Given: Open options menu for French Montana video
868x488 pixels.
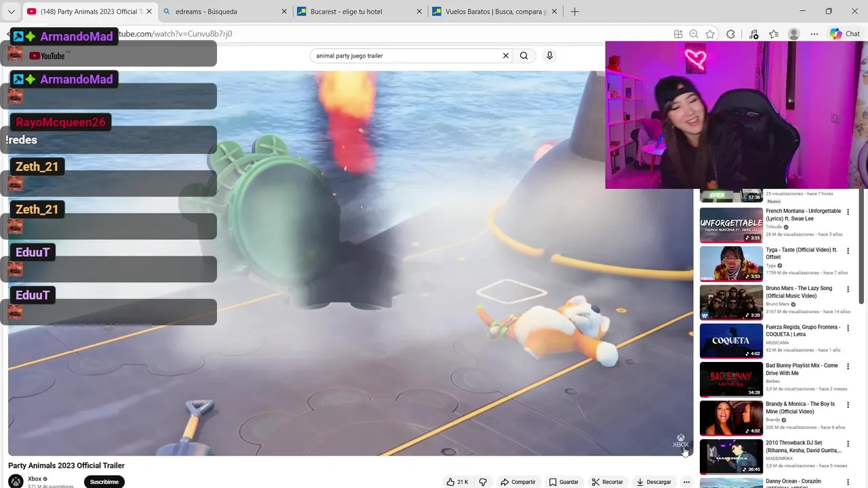Looking at the screenshot, I should point(848,212).
